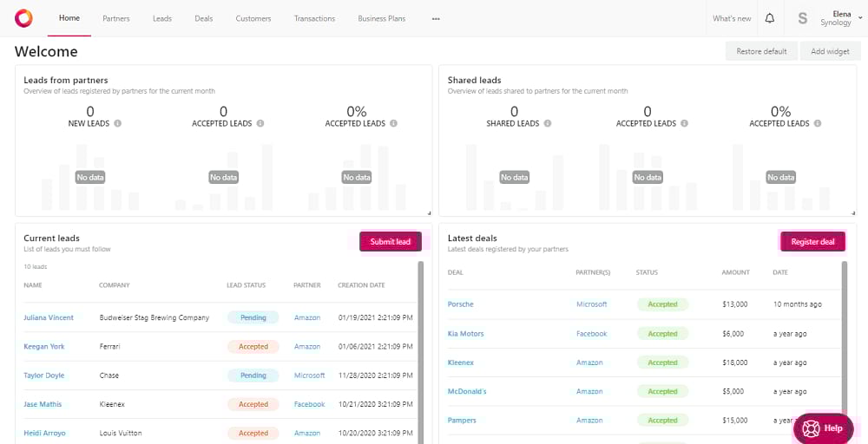The image size is (868, 444).
Task: Open the Leads tab
Action: pos(162,18)
